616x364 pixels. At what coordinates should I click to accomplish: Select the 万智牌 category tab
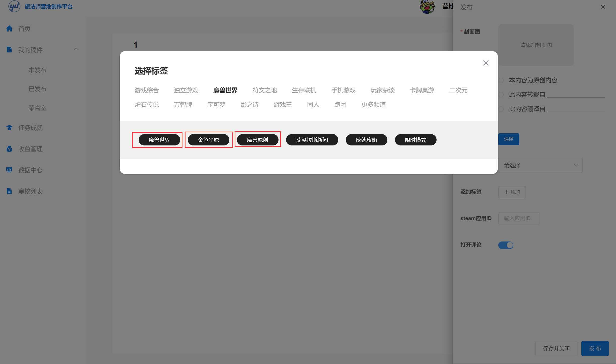point(183,104)
